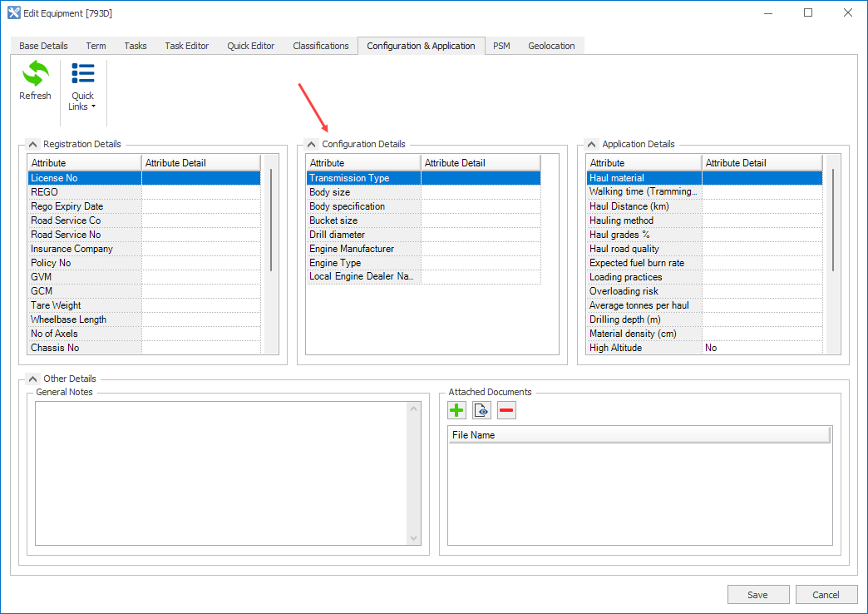Image resolution: width=868 pixels, height=614 pixels.
Task: Select the Policy No row
Action: [x=144, y=263]
